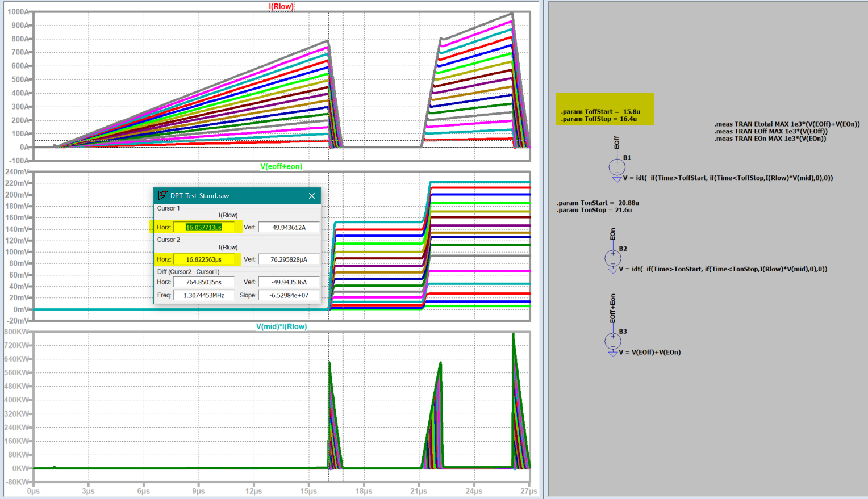
Task: Click the DPT_Test_Stand.raw dialog title bar
Action: point(237,196)
